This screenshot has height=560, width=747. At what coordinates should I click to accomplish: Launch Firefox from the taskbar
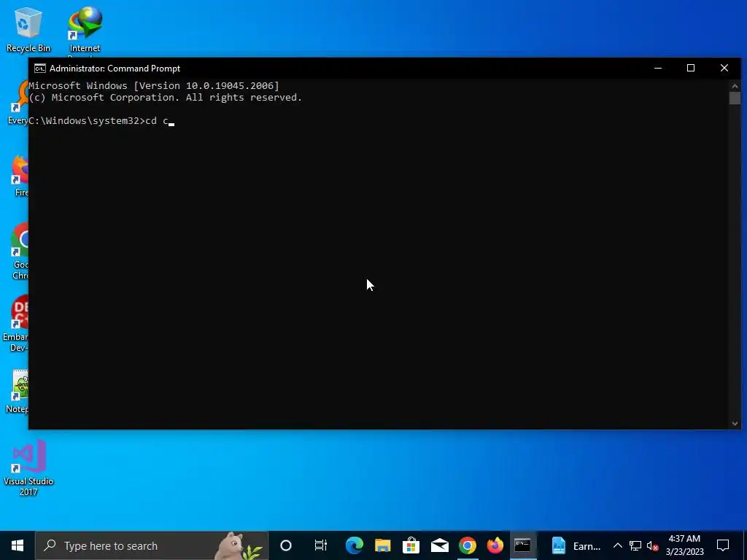[495, 545]
